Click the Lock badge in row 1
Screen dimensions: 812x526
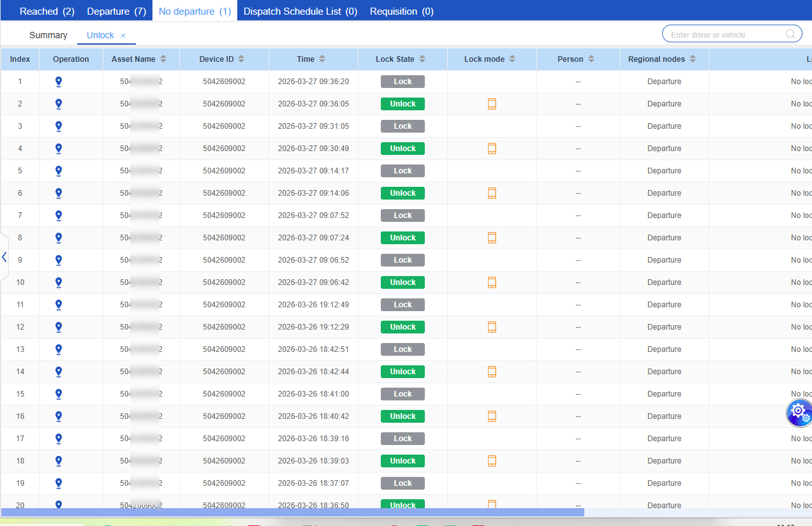402,82
